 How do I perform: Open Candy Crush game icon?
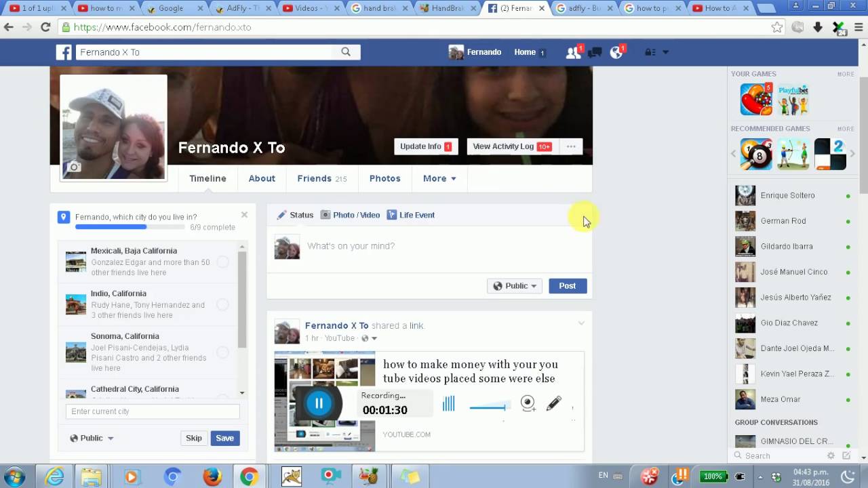[756, 100]
